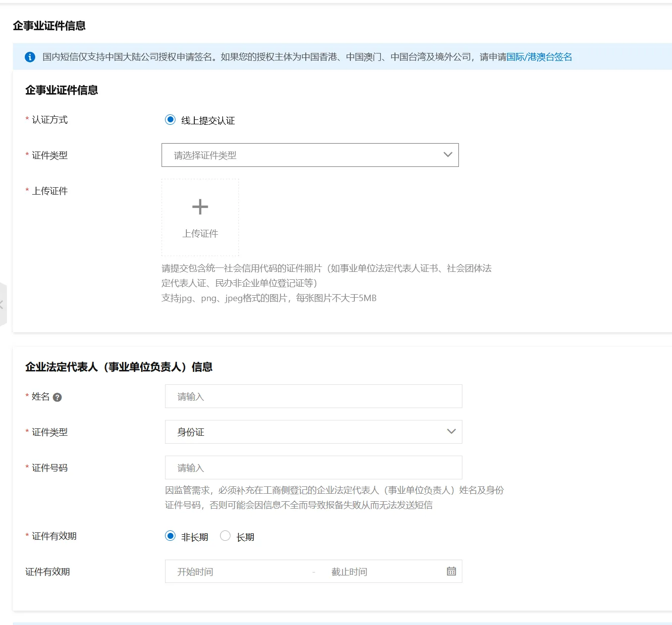672x625 pixels.
Task: Click the 证件有效期 label beside the 非长期 option
Action: click(x=54, y=536)
